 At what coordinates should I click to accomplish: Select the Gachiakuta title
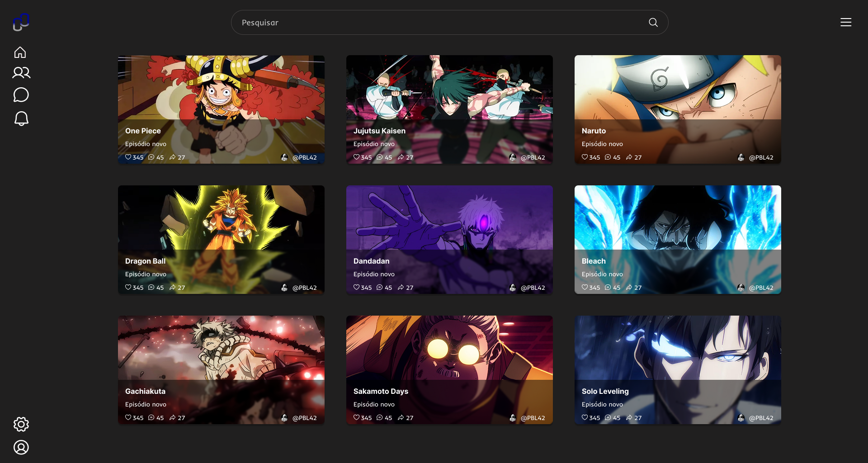[145, 391]
